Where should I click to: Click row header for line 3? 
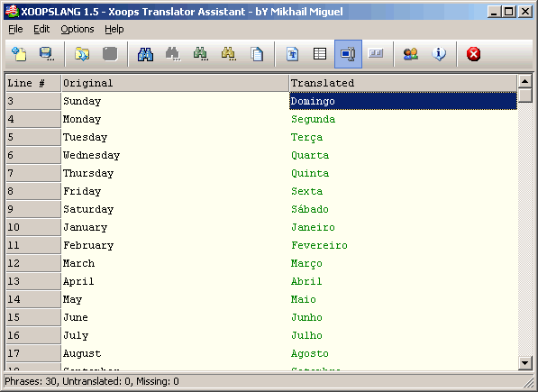point(33,101)
